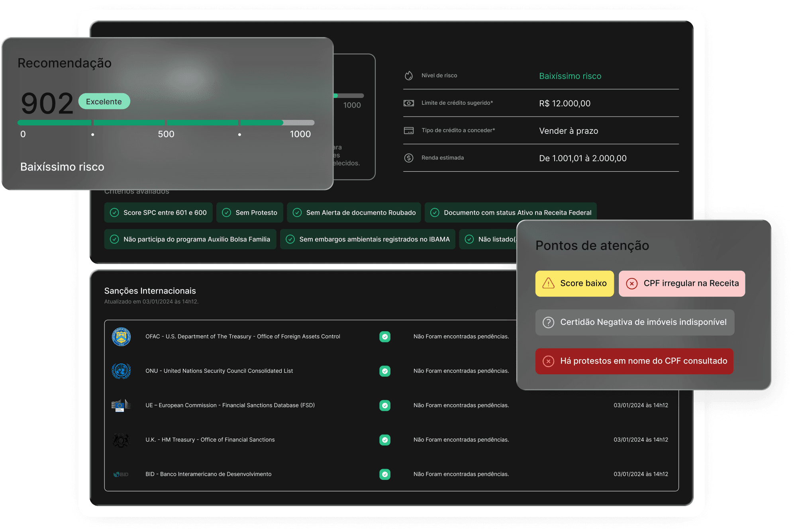This screenshot has height=532, width=796.
Task: Select Sem embargos ambientais IBAMA chip
Action: (x=367, y=239)
